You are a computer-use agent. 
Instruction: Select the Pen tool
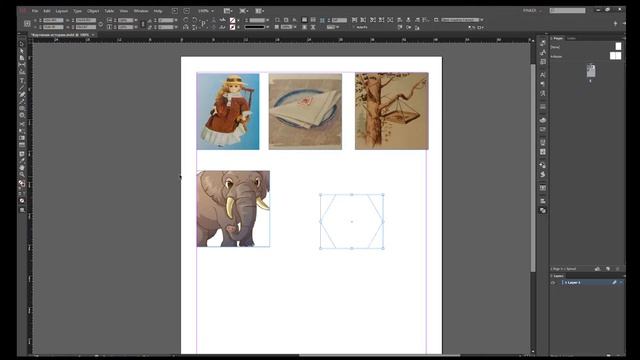tap(22, 94)
